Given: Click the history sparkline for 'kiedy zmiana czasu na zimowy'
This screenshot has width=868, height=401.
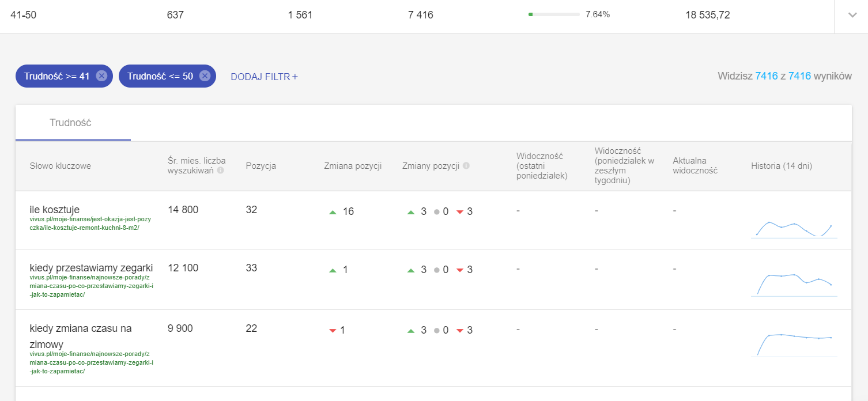Looking at the screenshot, I should tap(794, 345).
